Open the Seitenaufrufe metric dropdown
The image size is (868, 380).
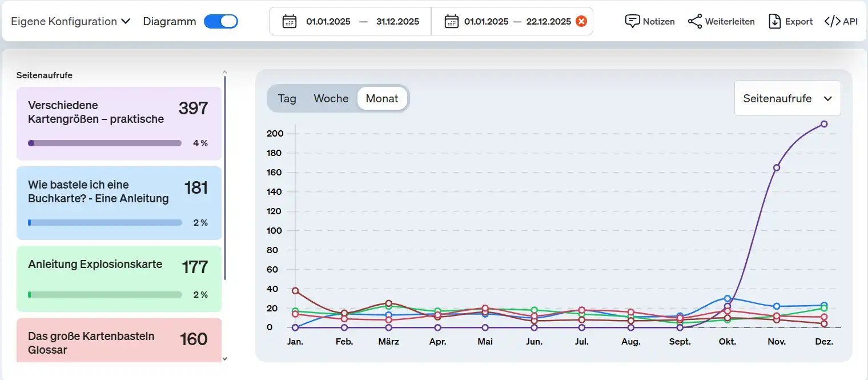[x=787, y=98]
